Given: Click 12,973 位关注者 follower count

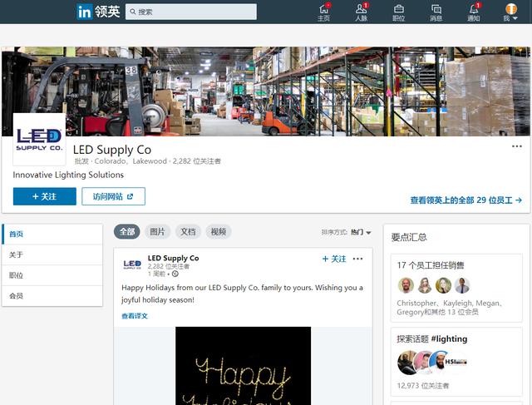Looking at the screenshot, I should point(423,386).
